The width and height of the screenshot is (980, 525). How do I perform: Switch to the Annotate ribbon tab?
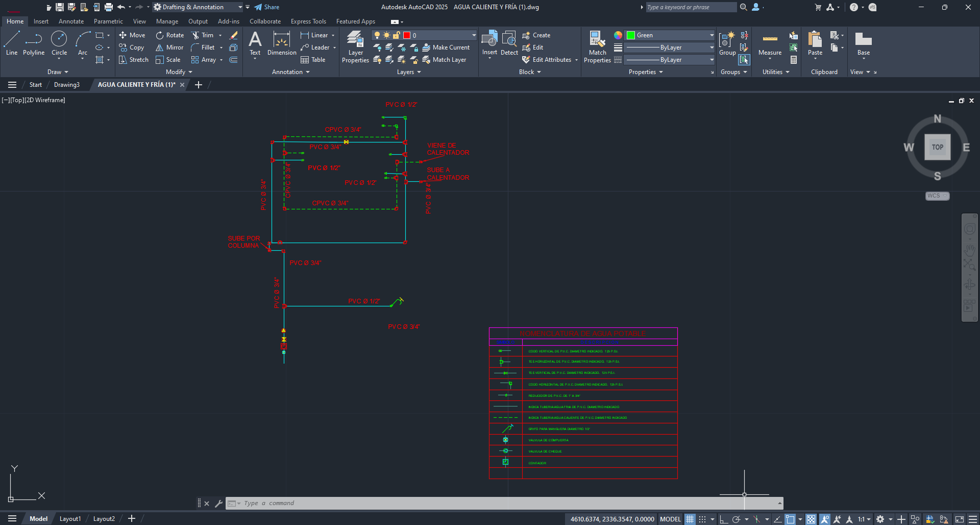coord(71,21)
